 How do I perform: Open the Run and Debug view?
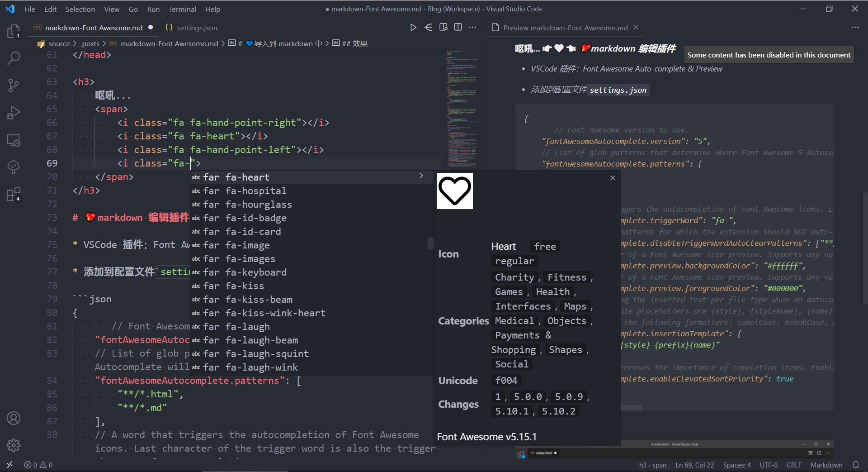pos(14,112)
